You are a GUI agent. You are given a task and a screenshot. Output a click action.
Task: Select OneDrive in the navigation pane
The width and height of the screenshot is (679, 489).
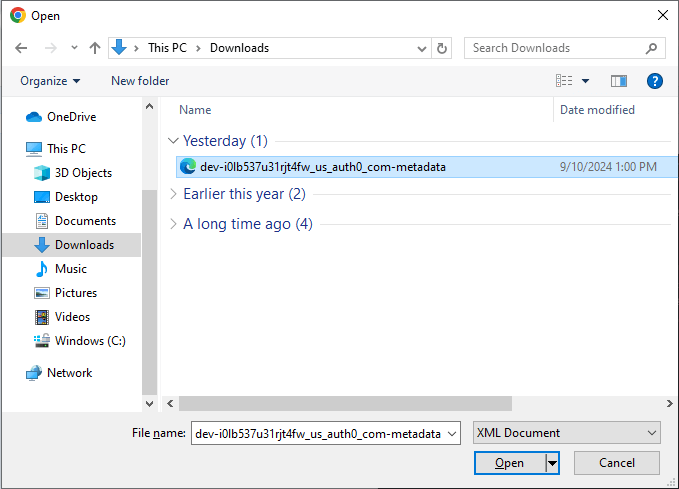click(71, 117)
